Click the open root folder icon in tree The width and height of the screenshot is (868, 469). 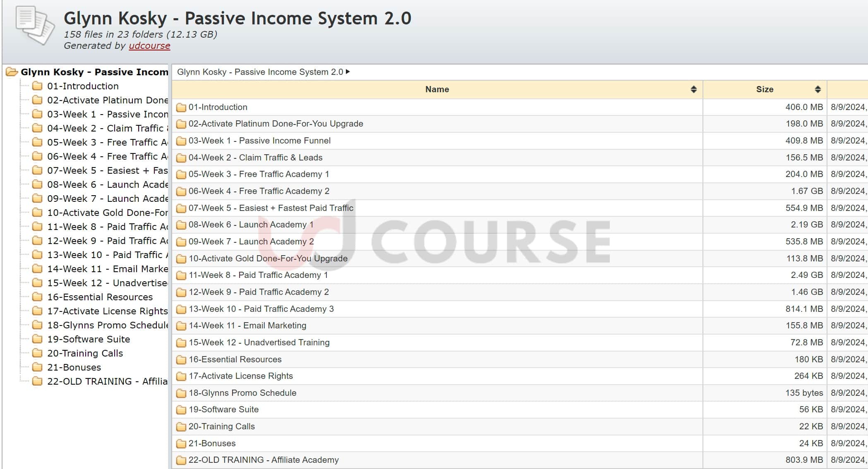[12, 72]
